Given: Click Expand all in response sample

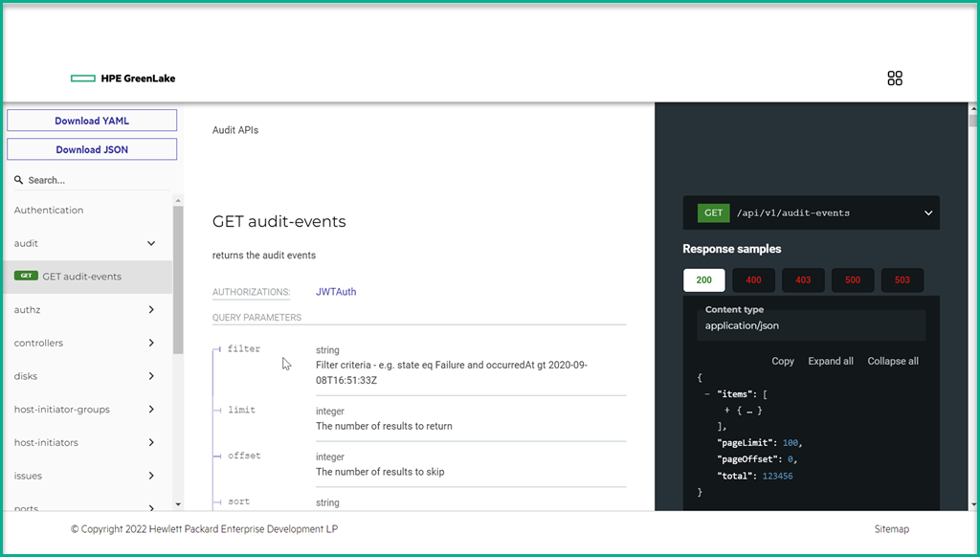Looking at the screenshot, I should click(x=831, y=361).
